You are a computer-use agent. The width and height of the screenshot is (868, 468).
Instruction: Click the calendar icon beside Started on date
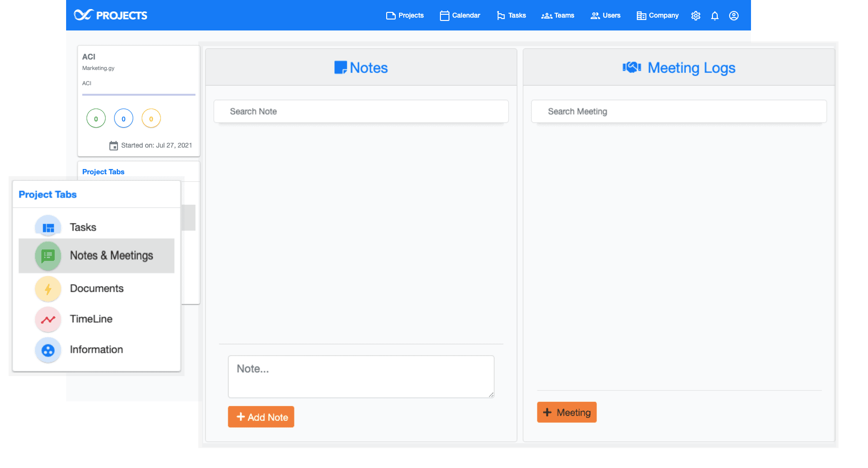tap(114, 146)
